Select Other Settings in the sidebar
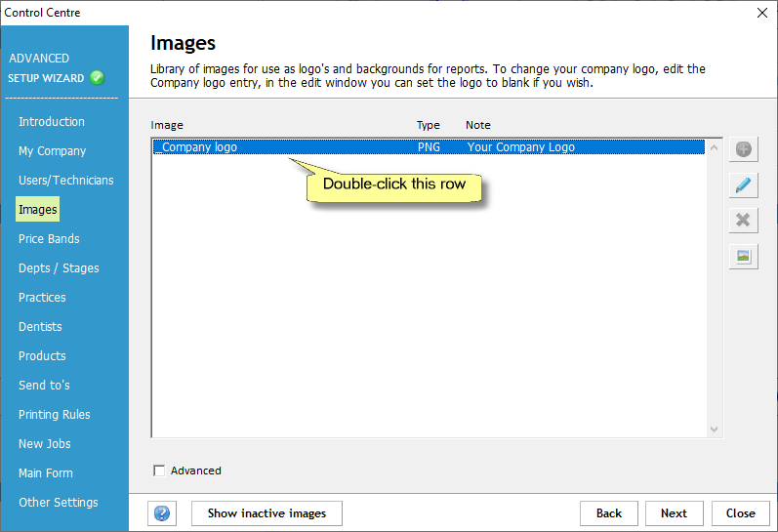Viewport: 778px width, 532px height. coord(58,503)
